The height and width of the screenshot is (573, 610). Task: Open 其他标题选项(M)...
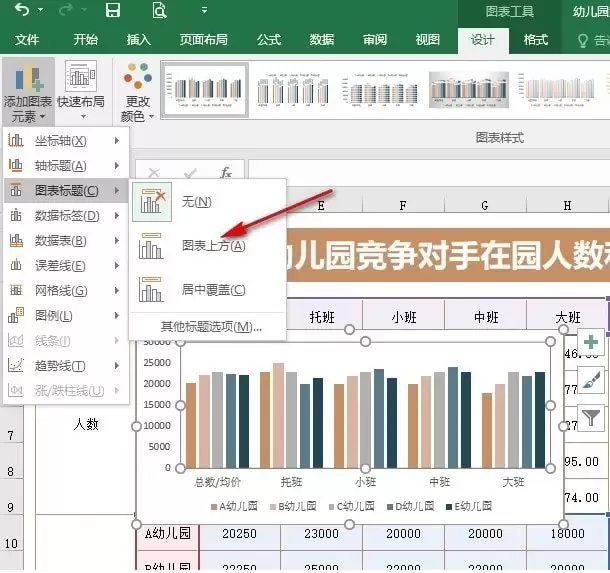(211, 327)
